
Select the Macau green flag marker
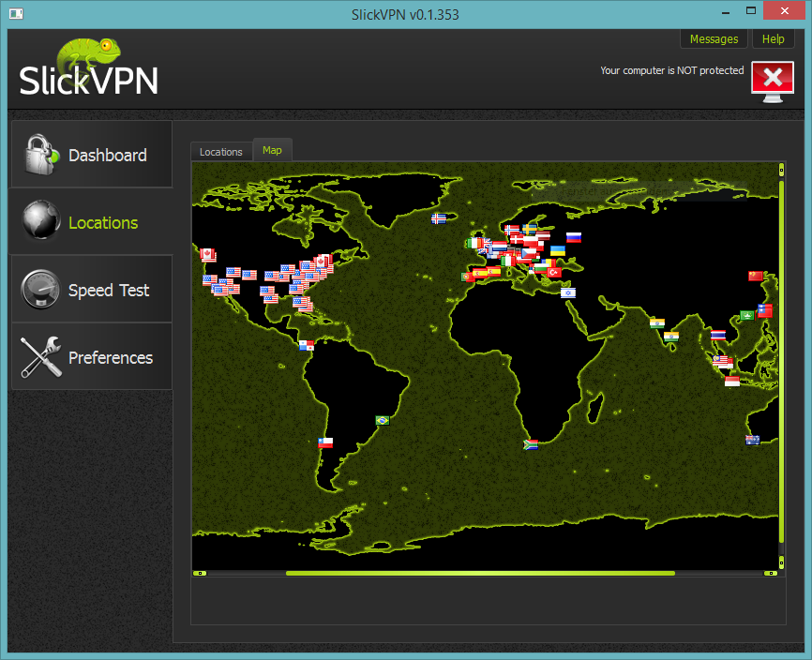pyautogui.click(x=746, y=316)
